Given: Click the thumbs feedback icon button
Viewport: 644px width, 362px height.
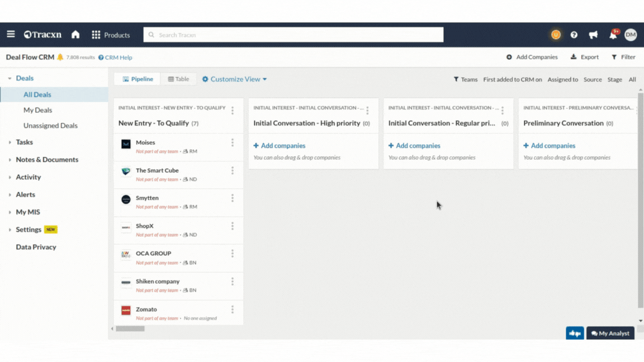Looking at the screenshot, I should pyautogui.click(x=575, y=334).
